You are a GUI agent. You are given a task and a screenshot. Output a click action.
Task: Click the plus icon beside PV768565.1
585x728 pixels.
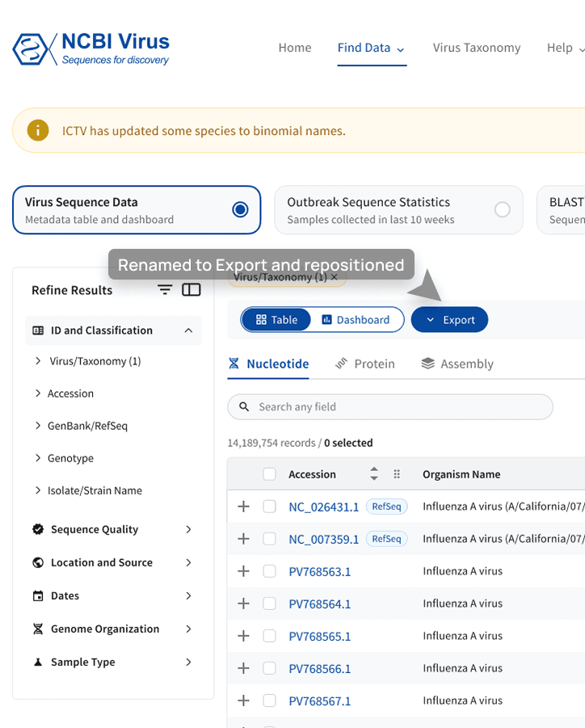point(243,636)
